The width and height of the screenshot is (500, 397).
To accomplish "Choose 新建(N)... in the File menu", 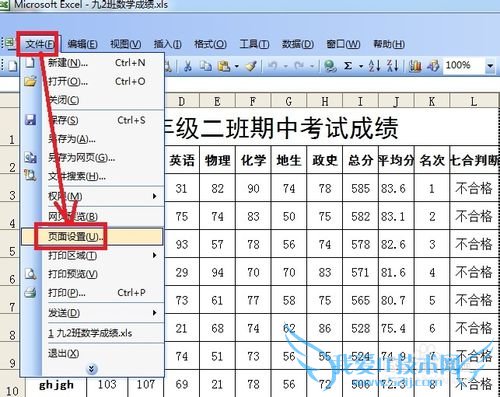I will (x=92, y=63).
